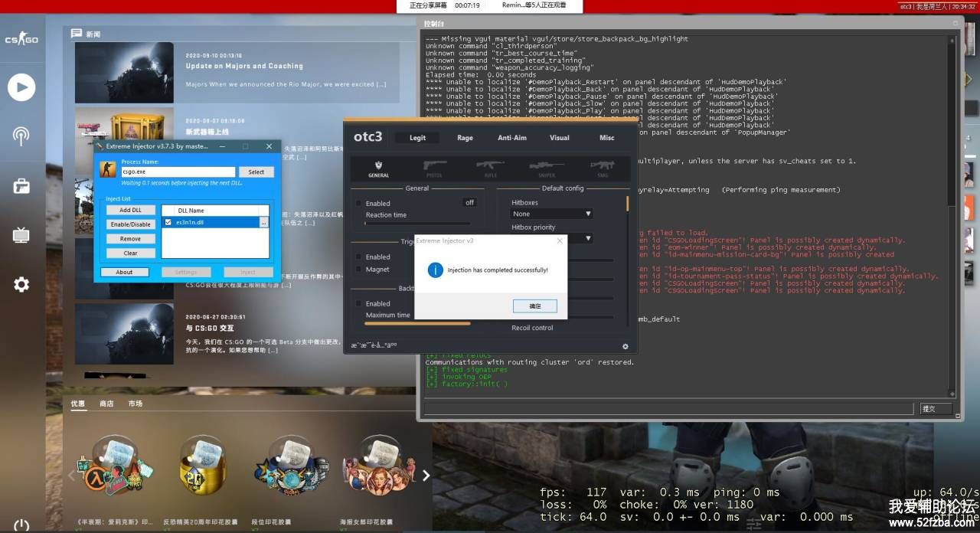Toggle General Enabled checkbox in otc3
The image size is (980, 533).
point(358,203)
